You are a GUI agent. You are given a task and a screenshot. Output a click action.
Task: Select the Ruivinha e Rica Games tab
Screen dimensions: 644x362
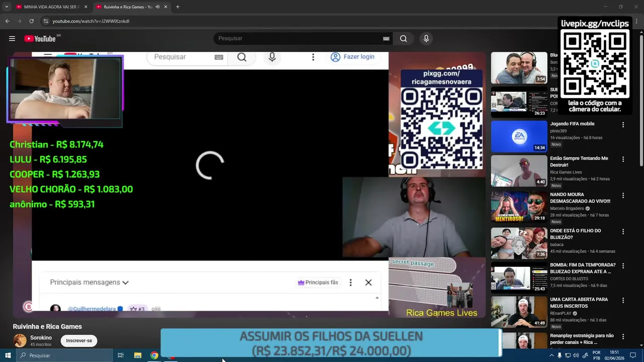click(x=132, y=7)
